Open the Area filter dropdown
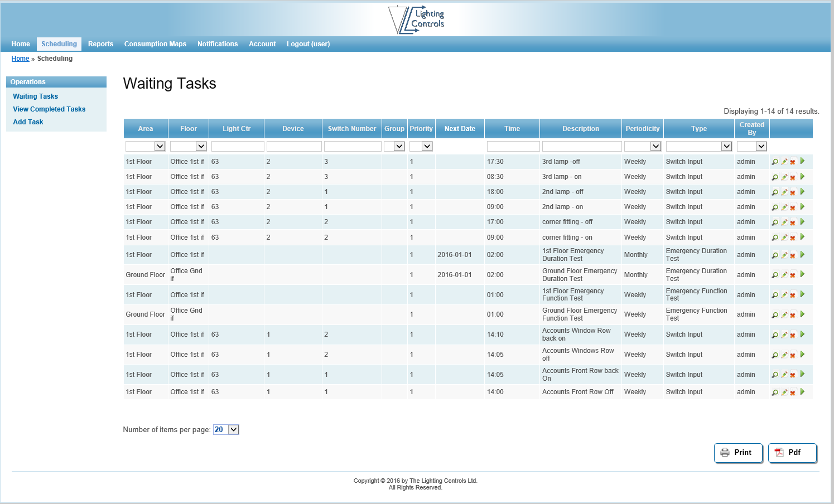834x504 pixels. [146, 146]
